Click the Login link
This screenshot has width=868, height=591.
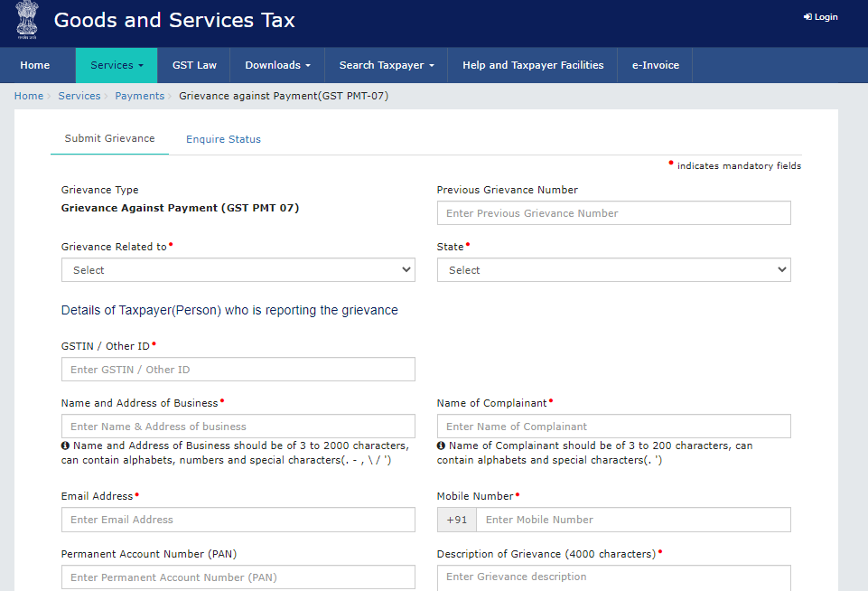(820, 17)
